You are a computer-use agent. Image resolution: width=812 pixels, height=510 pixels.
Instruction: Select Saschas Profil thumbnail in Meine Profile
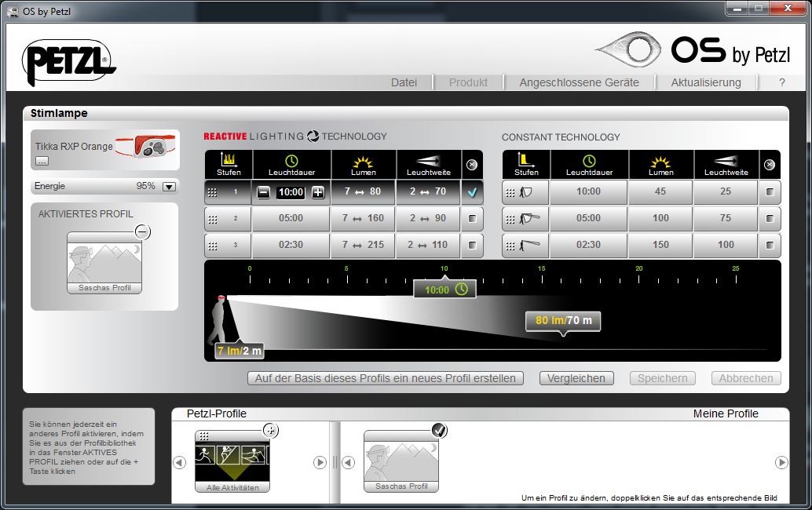coord(401,461)
